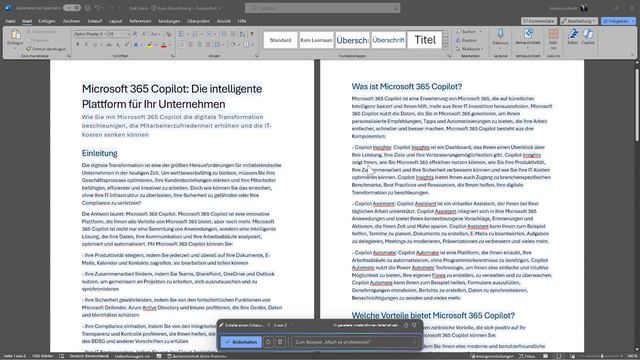This screenshot has width=640, height=360.
Task: Open paragraph shading button
Action: tap(233, 45)
